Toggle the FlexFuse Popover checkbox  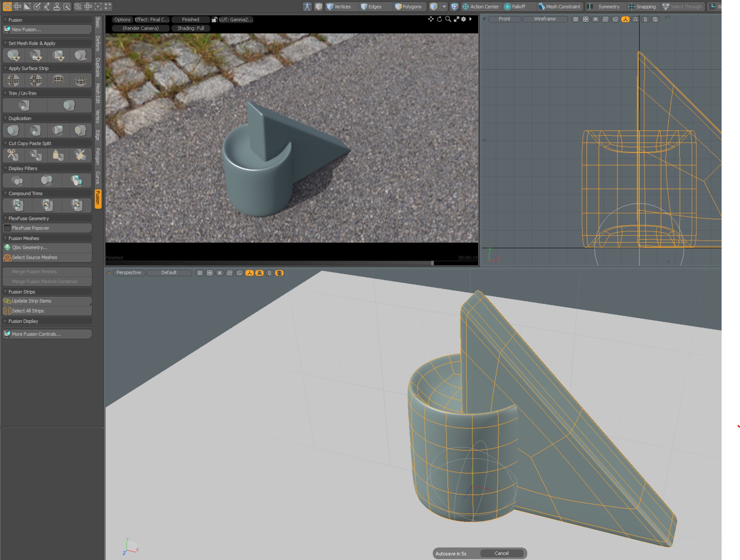click(7, 228)
